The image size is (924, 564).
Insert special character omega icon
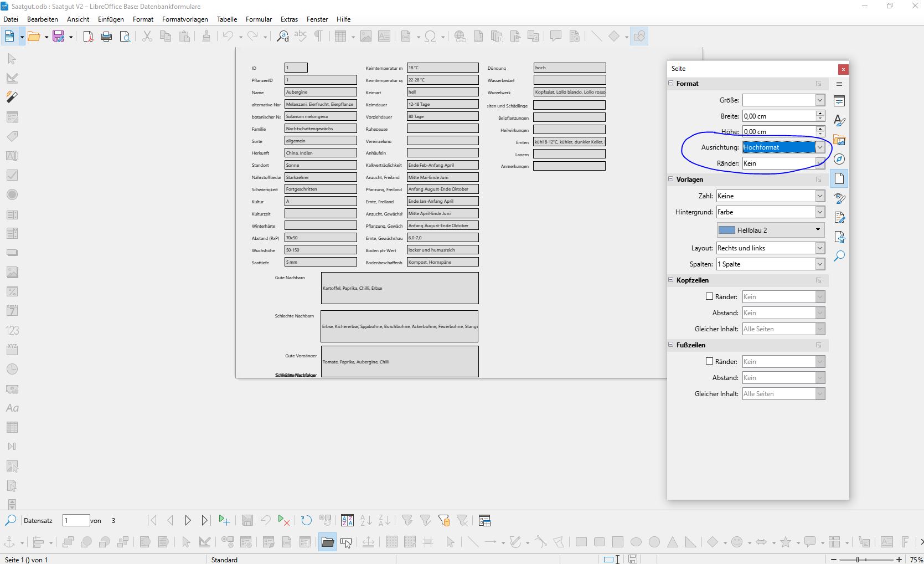coord(430,37)
